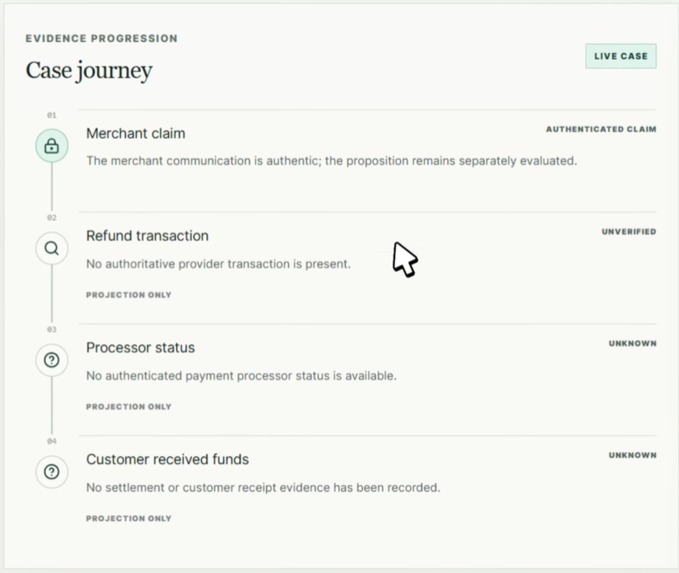Click the step number 03 marker
679x573 pixels.
(52, 330)
